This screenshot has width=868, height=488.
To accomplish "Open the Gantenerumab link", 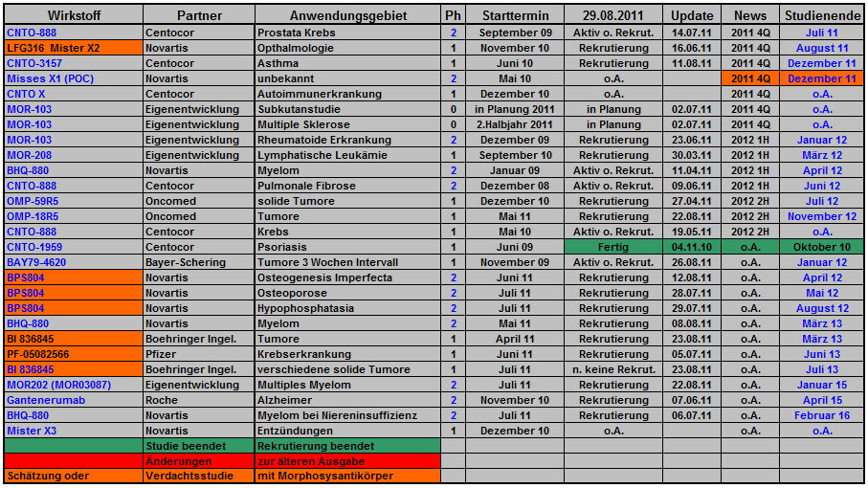I will pos(46,401).
